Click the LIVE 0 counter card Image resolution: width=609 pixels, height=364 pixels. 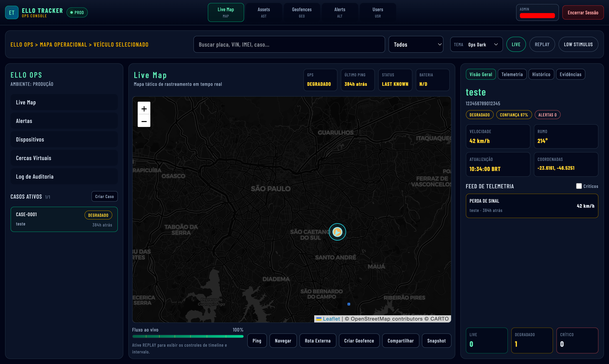tap(487, 340)
